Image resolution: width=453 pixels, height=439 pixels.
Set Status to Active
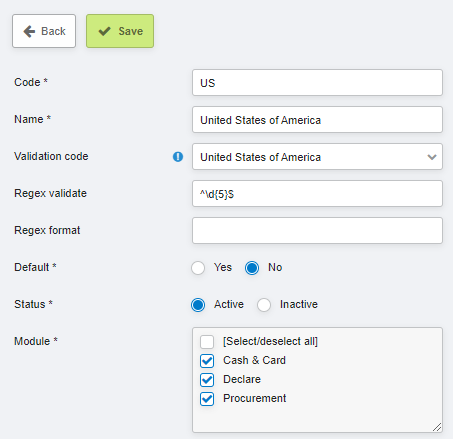(x=198, y=305)
